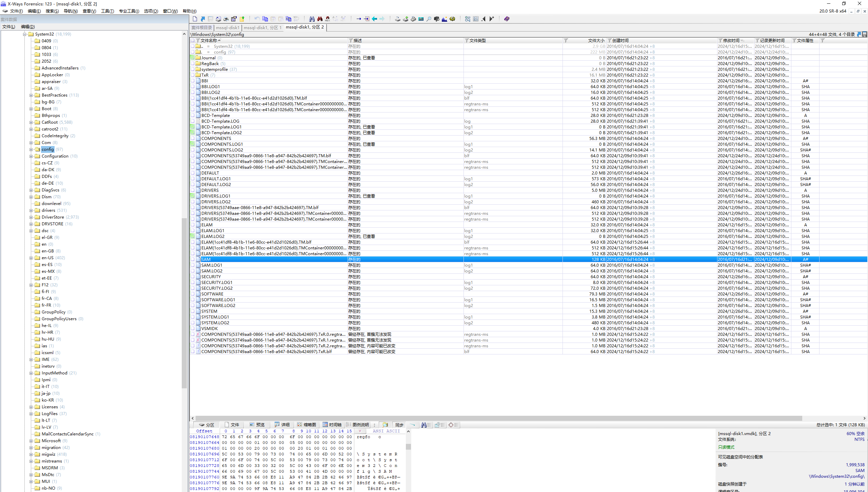Tick the checkbox for BBI file row
Image resolution: width=868 pixels, height=492 pixels.
193,81
